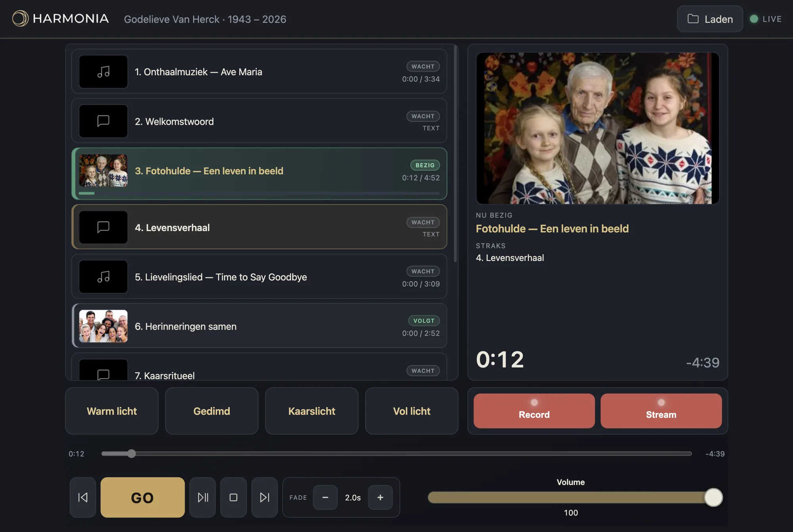Open the Laden folder button
Image resolution: width=793 pixels, height=532 pixels.
[x=710, y=19]
